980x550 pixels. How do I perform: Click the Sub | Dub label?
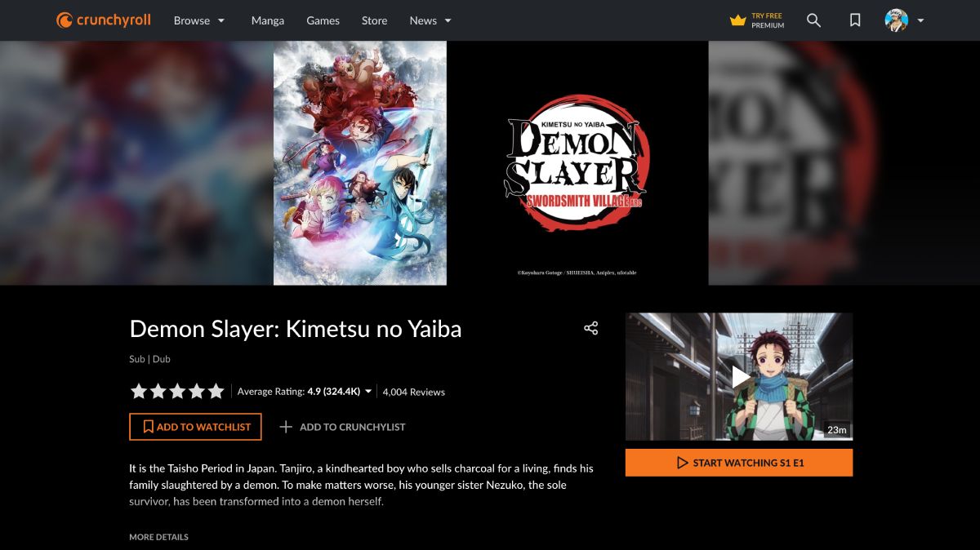point(149,359)
